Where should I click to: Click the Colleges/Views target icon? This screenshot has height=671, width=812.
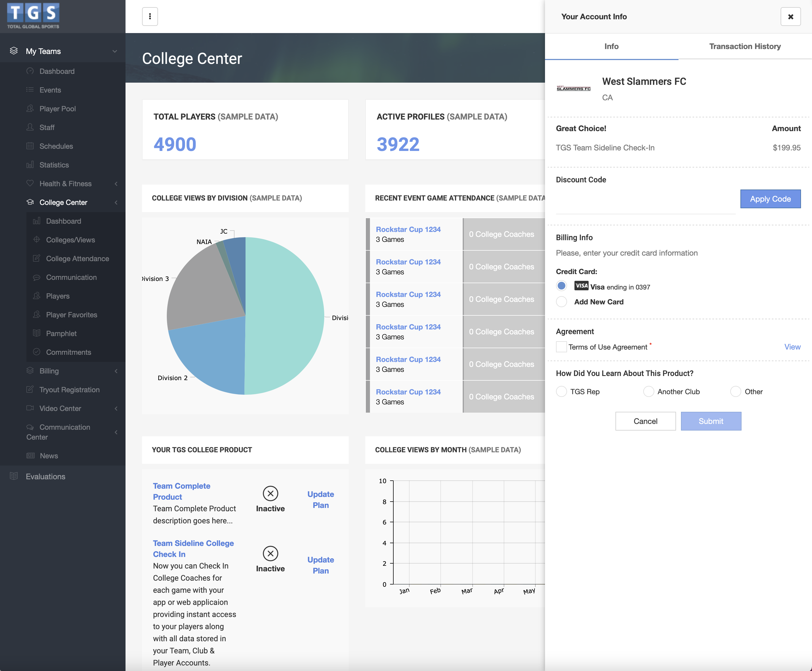point(37,240)
